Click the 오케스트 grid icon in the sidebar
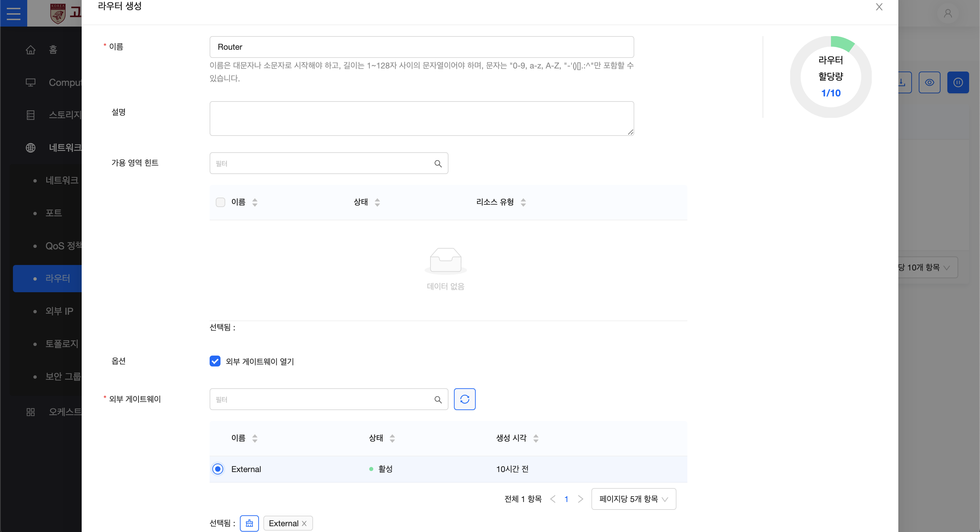Screen dimensions: 980x532 (x=30, y=412)
